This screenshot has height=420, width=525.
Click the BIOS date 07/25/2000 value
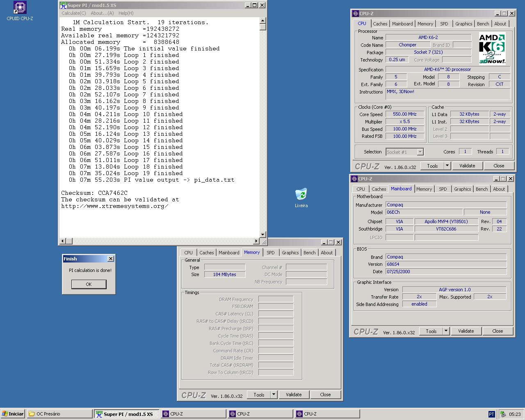click(446, 272)
